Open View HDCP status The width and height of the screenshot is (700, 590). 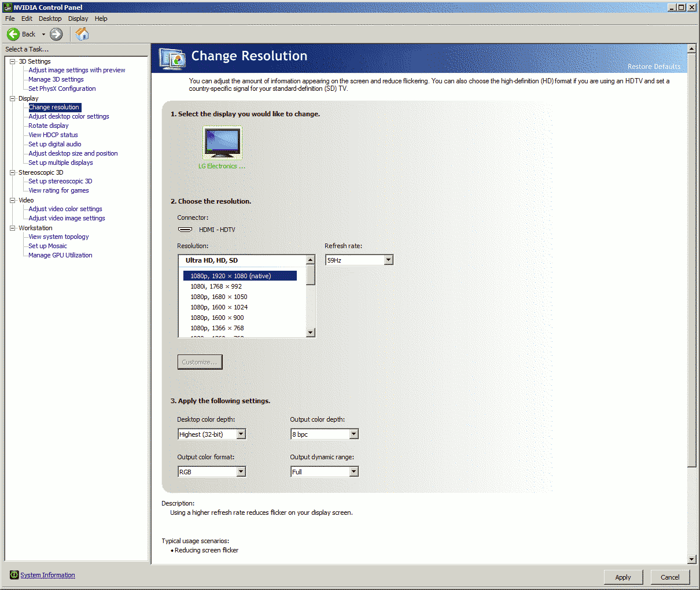point(53,135)
